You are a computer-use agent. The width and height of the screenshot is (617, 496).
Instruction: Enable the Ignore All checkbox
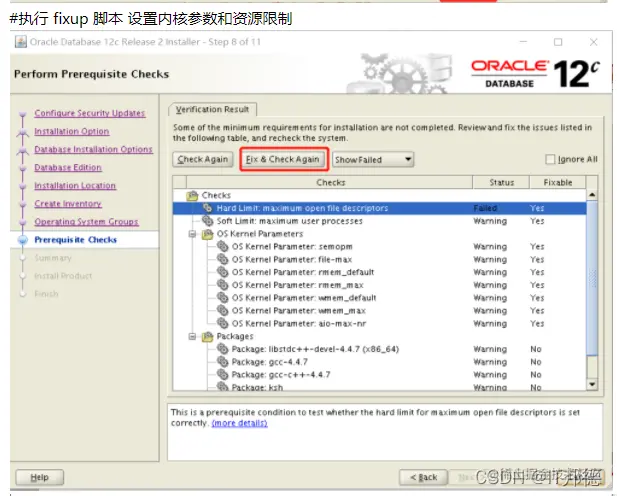coord(550,159)
